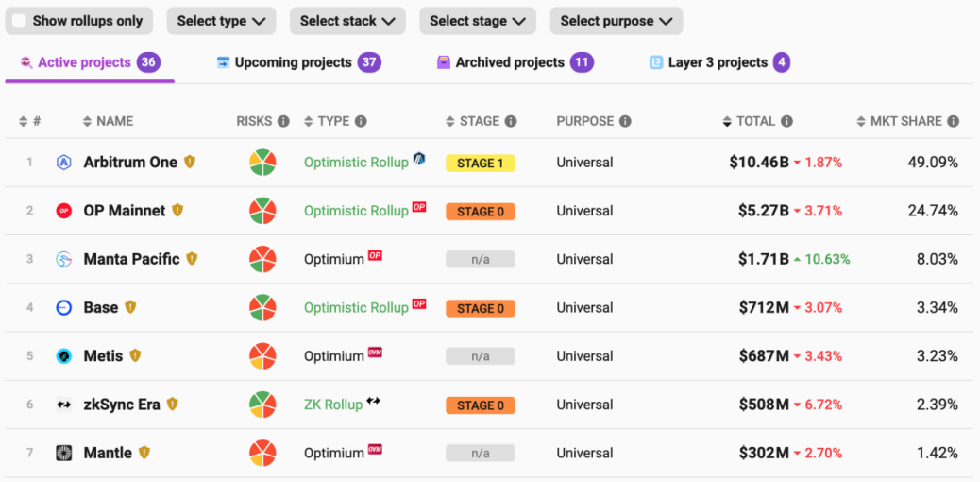Image resolution: width=980 pixels, height=482 pixels.
Task: Click the $10.46B total value
Action: (x=759, y=163)
